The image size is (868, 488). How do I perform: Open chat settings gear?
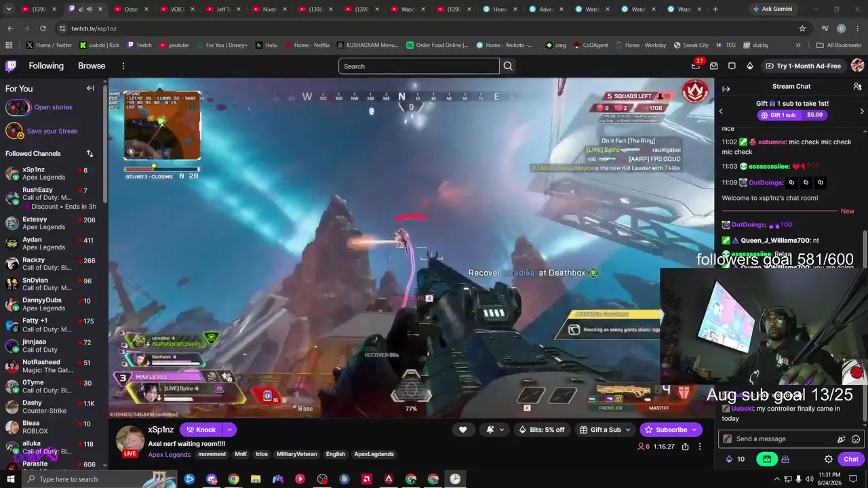[x=829, y=459]
